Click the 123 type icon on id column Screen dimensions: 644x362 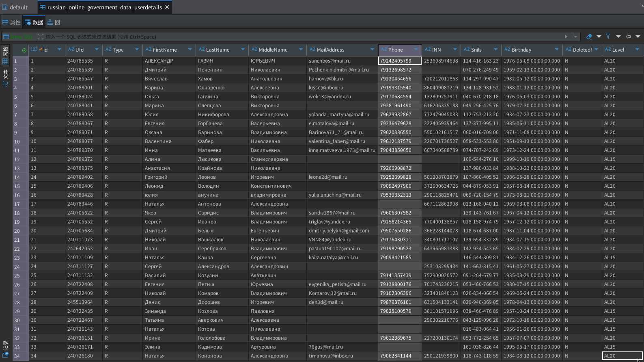pyautogui.click(x=34, y=50)
